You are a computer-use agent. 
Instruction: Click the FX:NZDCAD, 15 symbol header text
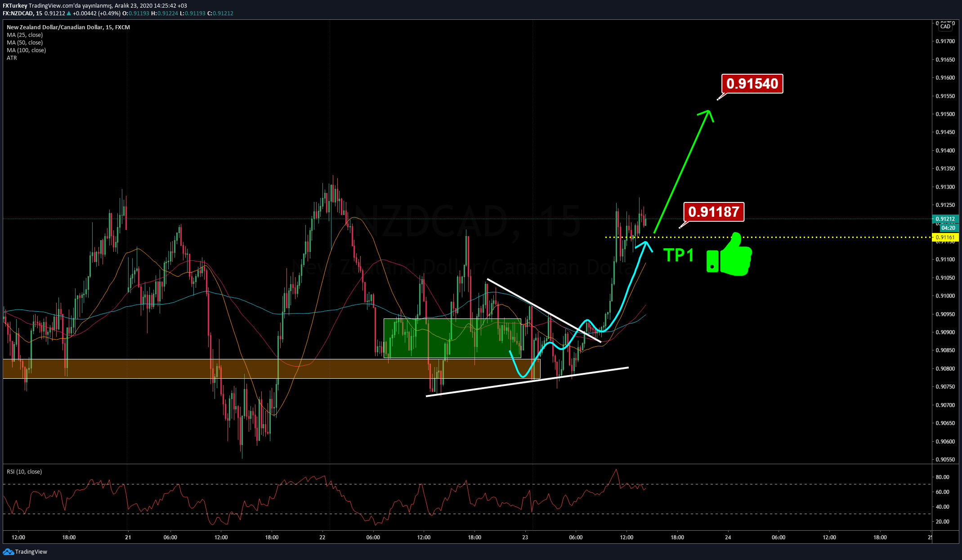click(22, 13)
